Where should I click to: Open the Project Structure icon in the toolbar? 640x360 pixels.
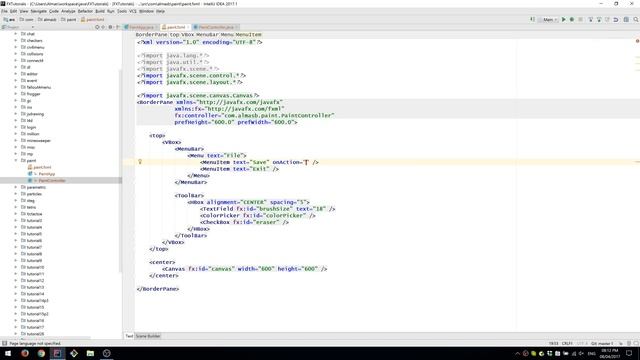tap(626, 20)
